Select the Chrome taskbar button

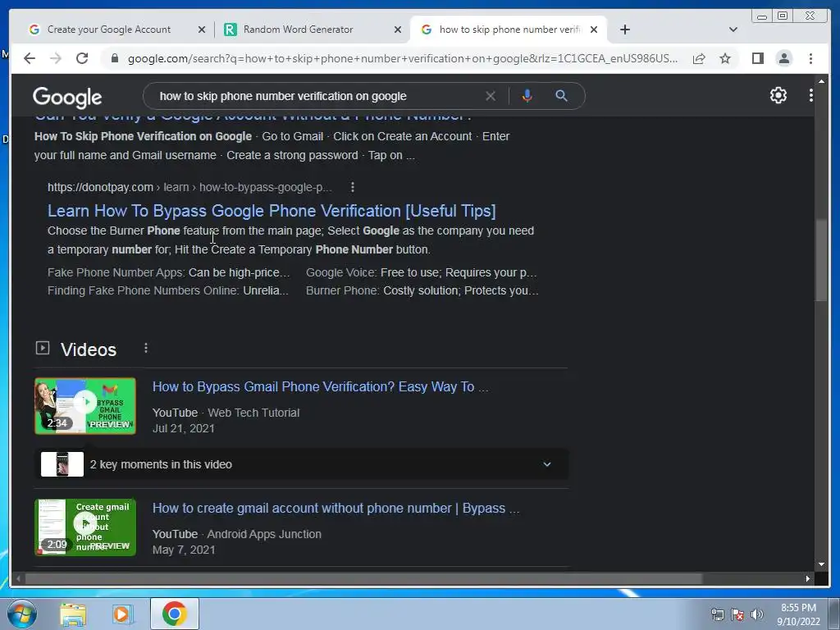(x=174, y=614)
